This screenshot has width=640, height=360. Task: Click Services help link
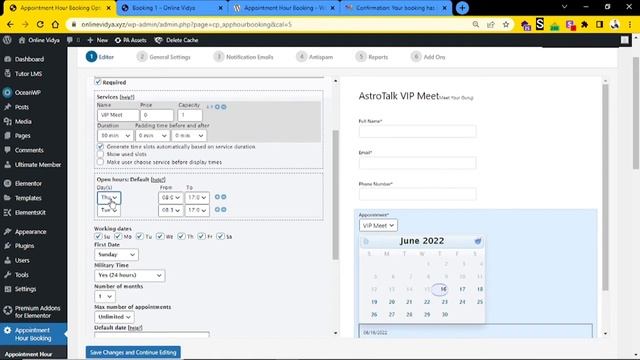point(127,97)
